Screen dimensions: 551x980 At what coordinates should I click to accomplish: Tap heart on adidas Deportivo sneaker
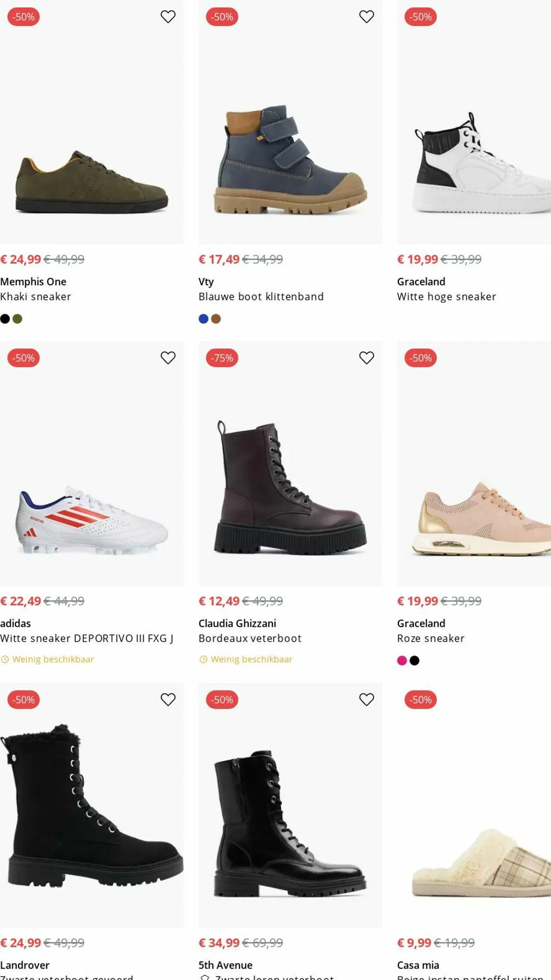coord(168,358)
